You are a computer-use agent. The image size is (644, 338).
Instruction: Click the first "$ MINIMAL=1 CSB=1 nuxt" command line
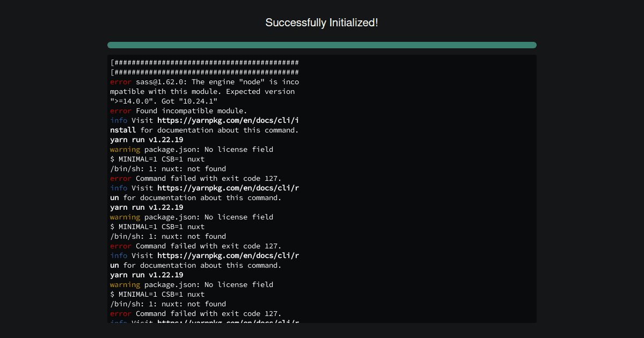click(157, 159)
